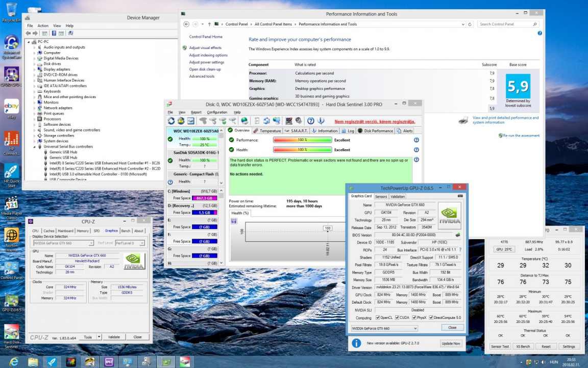Click the blue info 'i' icon in Hard Disk Sentinel toolbar
Screen dimensions: 588x368
coord(321,121)
